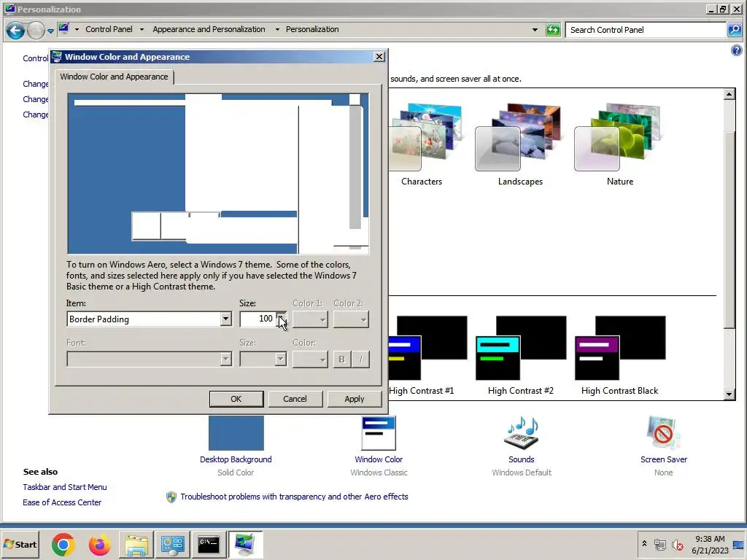747x560 pixels.
Task: Click the Troubleshoot shield icon
Action: tap(171, 497)
